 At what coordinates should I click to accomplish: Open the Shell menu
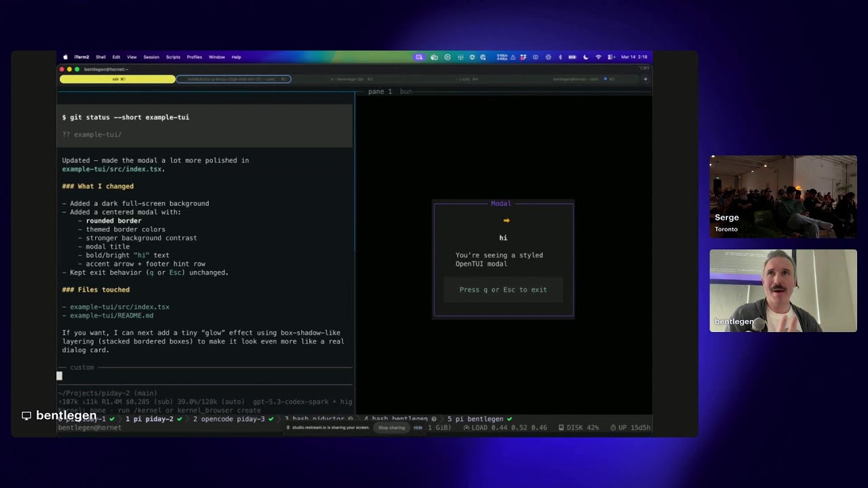pos(100,57)
